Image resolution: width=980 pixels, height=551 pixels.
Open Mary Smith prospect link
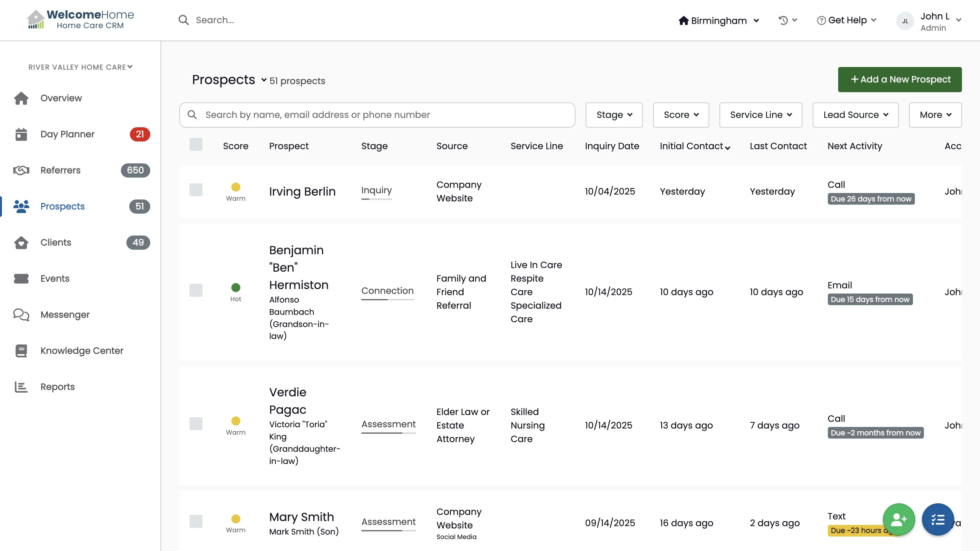click(x=301, y=517)
